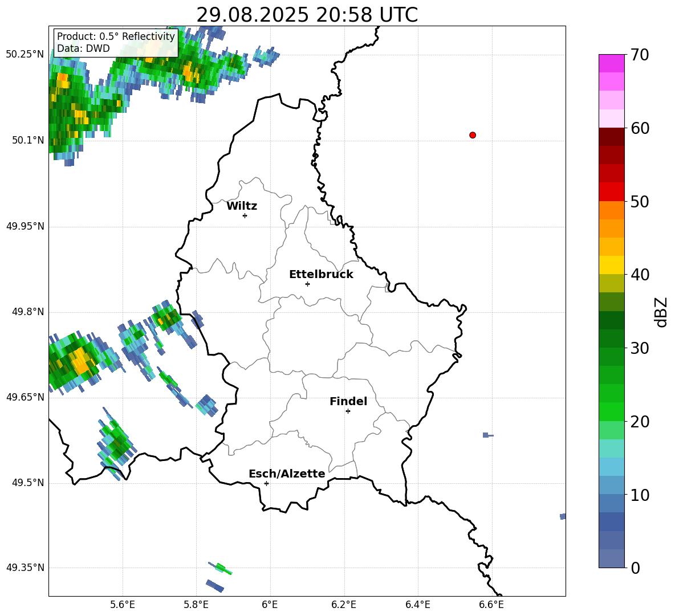Viewport: 675px width, 616px height.
Task: Click the Ettelbruck city label
Action: tap(321, 275)
